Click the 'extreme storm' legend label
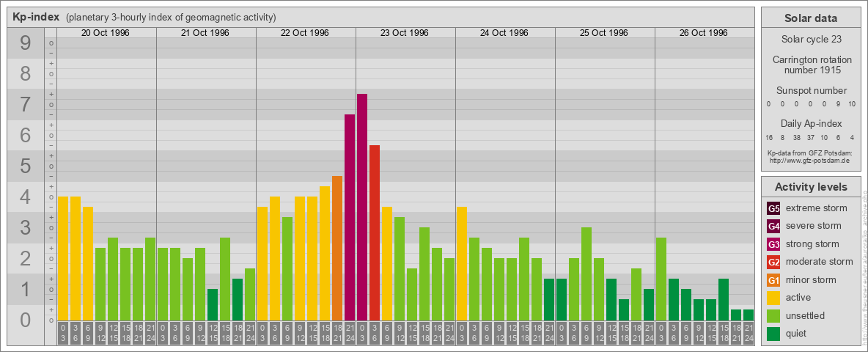 coord(817,208)
